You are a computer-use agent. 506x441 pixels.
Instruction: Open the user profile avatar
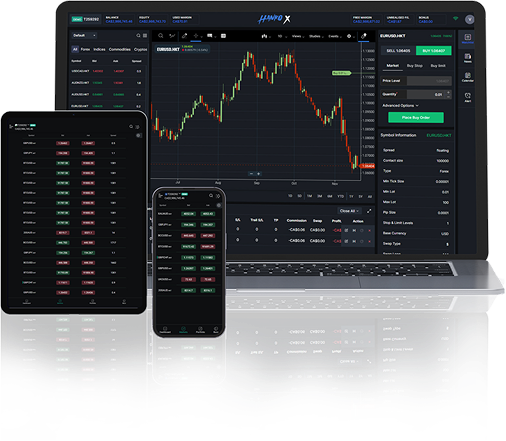pyautogui.click(x=470, y=19)
